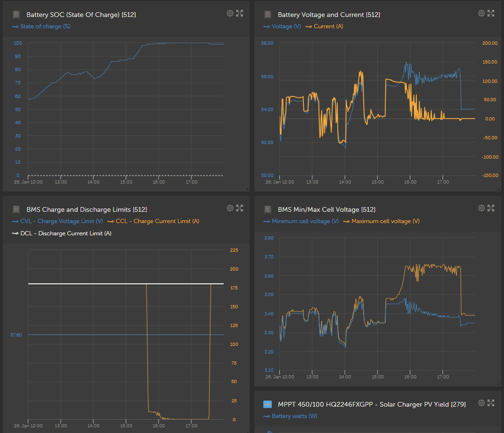Click battery device icon beside Battery Voltage and Current
504x433 pixels.
pos(268,15)
